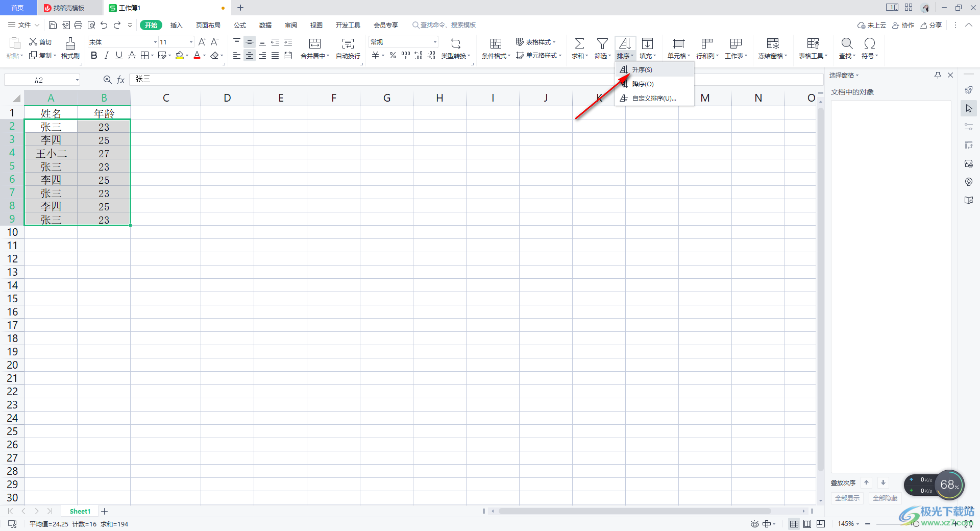Switch to Normal view in status bar
980x531 pixels.
click(x=794, y=524)
